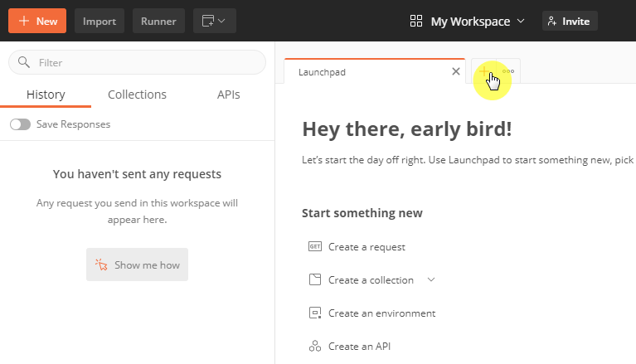Click the workspace grid icon

(416, 21)
